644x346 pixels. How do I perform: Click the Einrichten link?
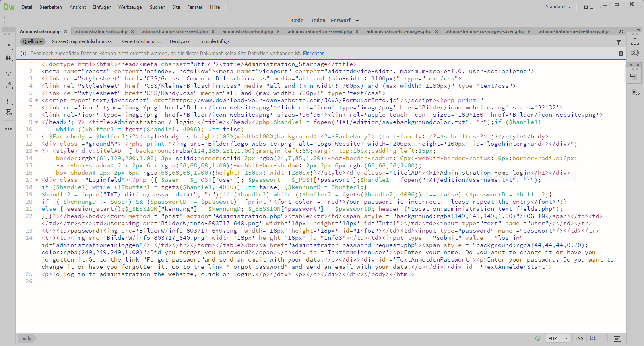point(314,54)
